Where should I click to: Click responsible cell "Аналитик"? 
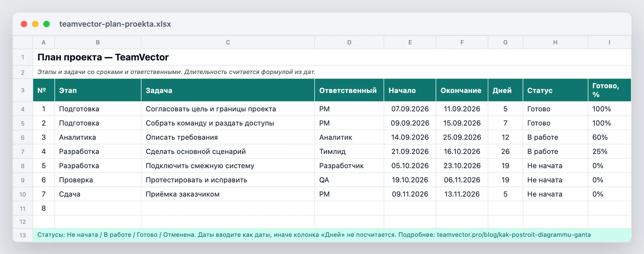click(x=349, y=137)
